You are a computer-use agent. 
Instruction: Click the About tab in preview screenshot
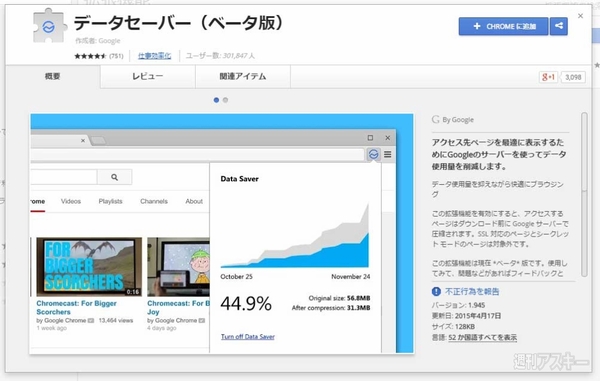coord(194,201)
